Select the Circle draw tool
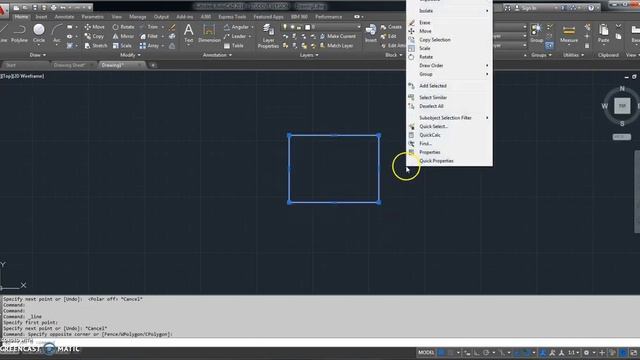Screen dimensions: 640x360 pyautogui.click(x=39, y=33)
